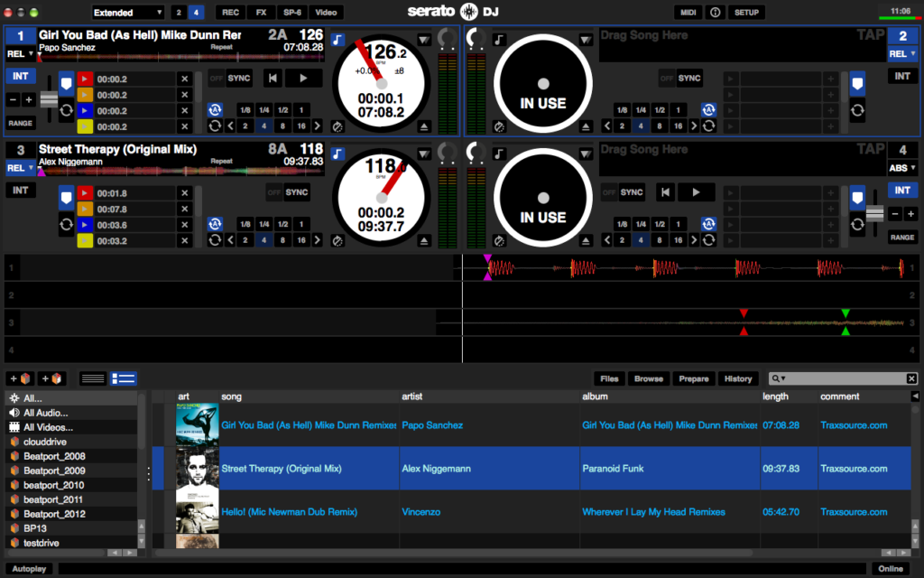Image resolution: width=924 pixels, height=578 pixels.
Task: Open the History panel tab
Action: click(737, 378)
